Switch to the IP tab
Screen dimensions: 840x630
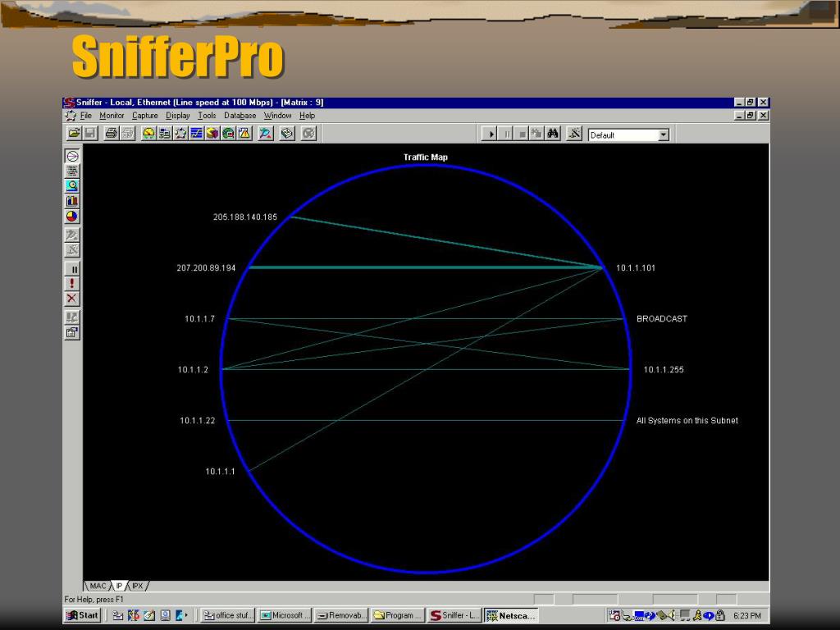[x=120, y=586]
